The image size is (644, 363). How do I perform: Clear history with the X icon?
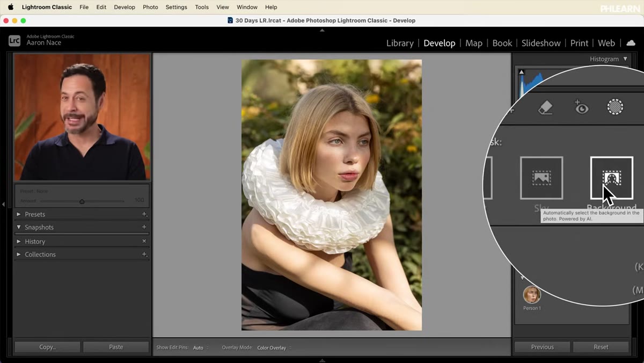click(x=144, y=241)
